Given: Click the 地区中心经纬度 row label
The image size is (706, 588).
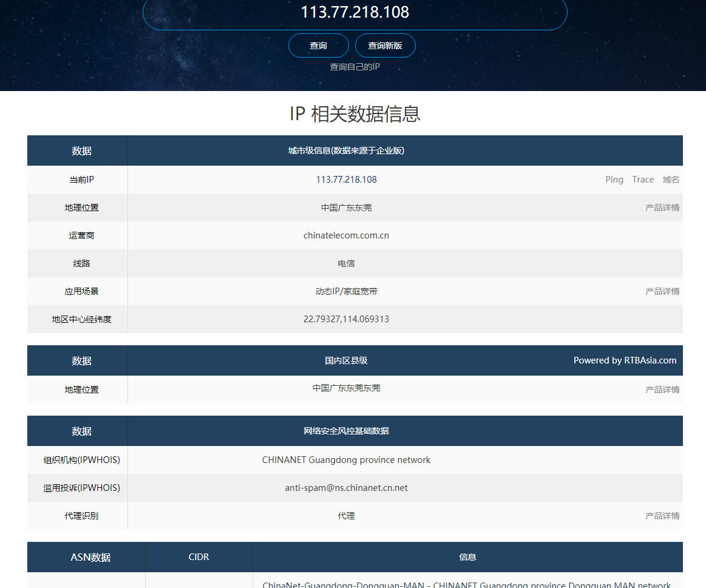Looking at the screenshot, I should pos(81,319).
